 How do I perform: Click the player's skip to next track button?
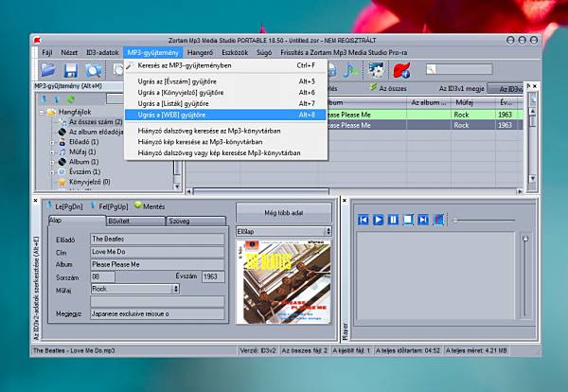423,220
